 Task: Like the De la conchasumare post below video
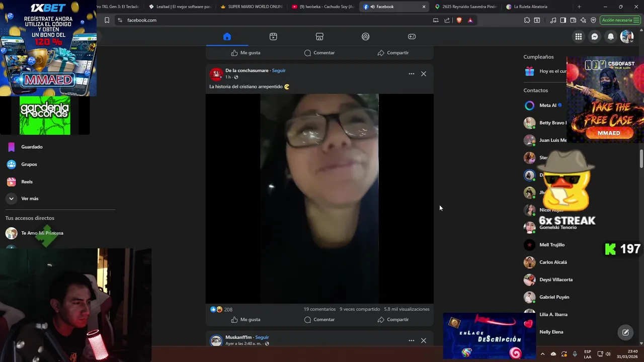[246, 319]
